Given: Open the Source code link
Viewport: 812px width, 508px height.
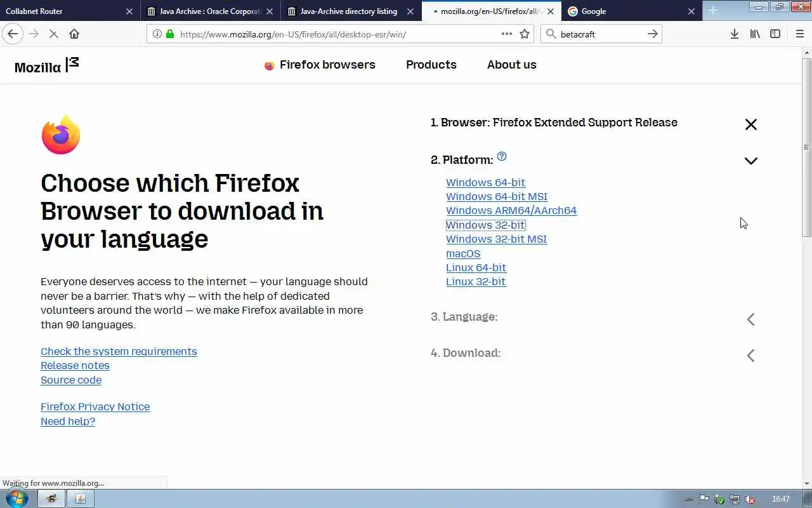Looking at the screenshot, I should [x=71, y=380].
